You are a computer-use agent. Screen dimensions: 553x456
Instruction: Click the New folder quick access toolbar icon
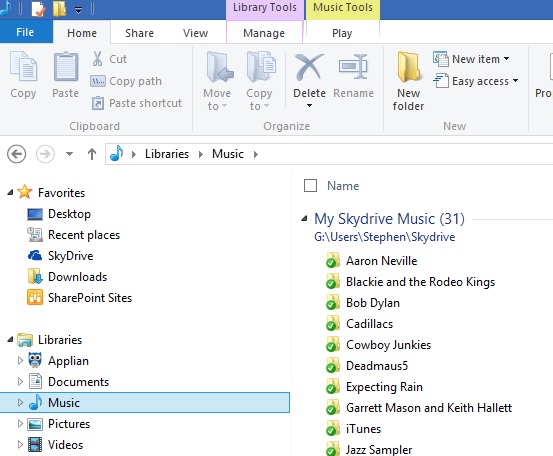click(x=59, y=8)
